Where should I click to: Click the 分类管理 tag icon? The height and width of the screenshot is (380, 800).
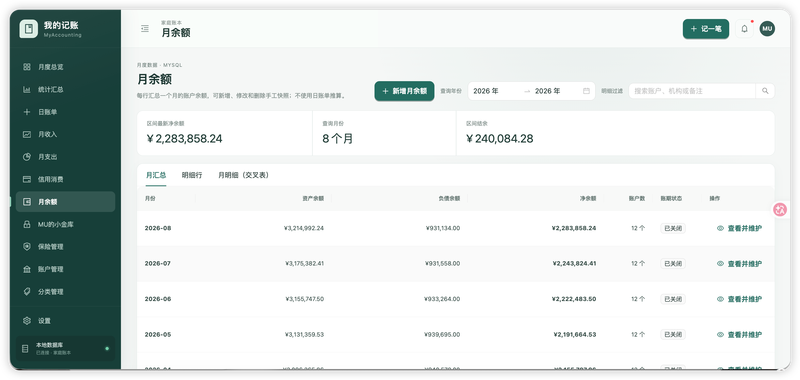[27, 291]
